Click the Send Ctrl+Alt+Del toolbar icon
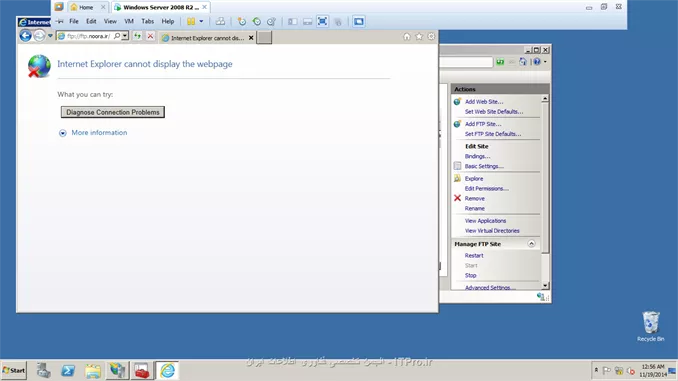Viewport: 678px width, 381px height. pyautogui.click(x=220, y=21)
